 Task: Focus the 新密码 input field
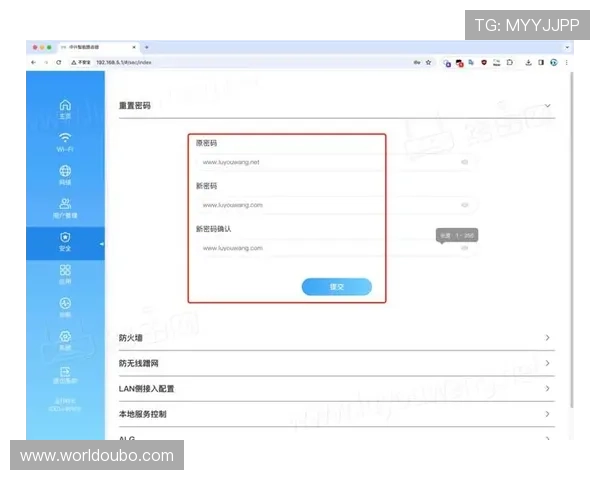coord(336,205)
